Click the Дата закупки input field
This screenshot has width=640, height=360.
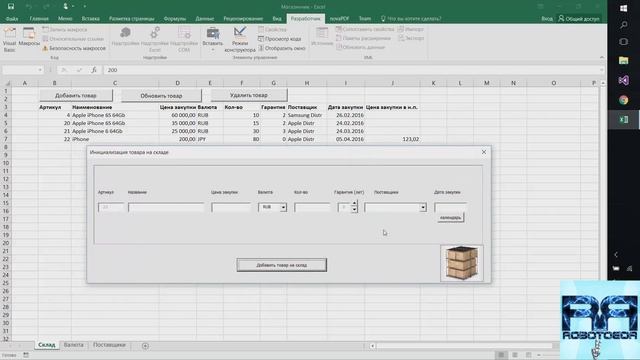(x=450, y=207)
